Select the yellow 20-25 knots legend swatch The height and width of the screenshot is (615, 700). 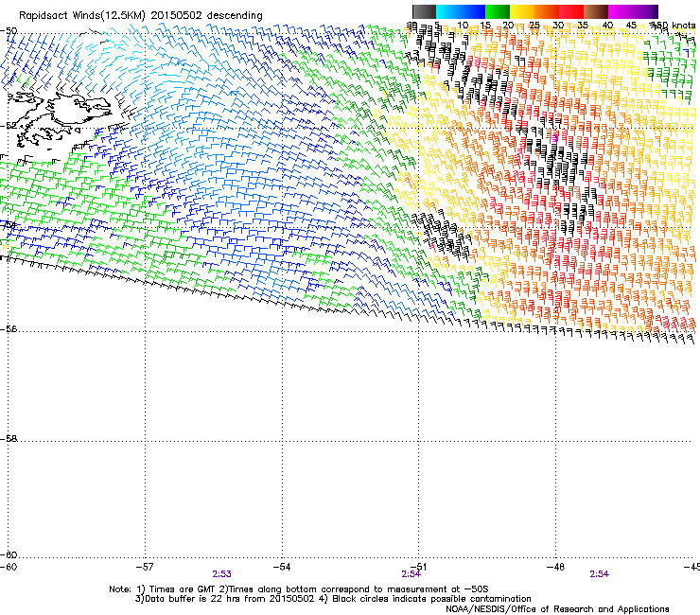tap(522, 11)
